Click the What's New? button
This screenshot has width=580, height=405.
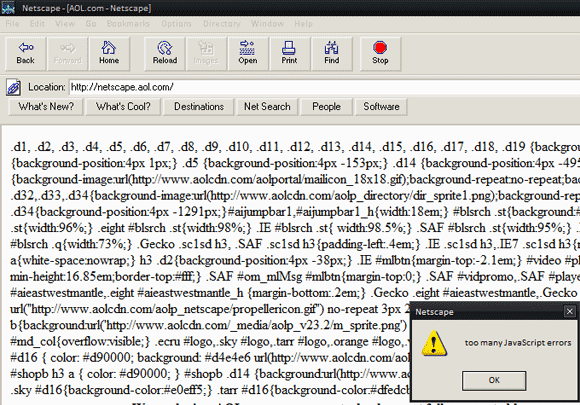click(x=46, y=107)
